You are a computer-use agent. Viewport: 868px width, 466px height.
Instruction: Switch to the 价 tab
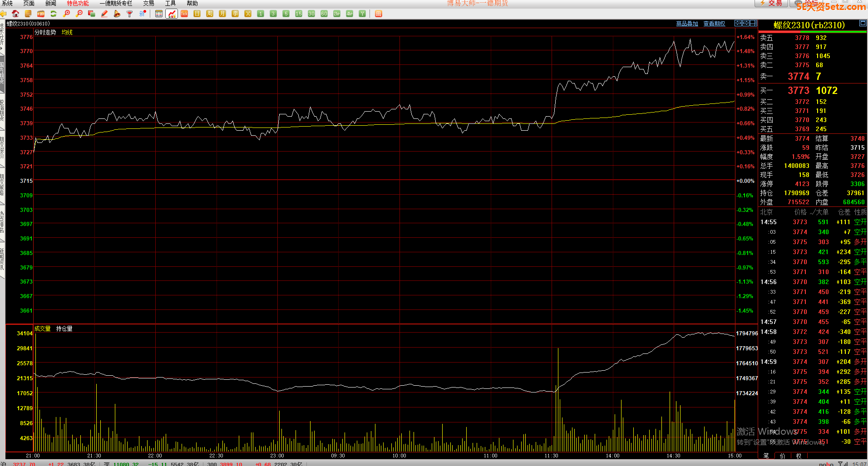tap(782, 456)
